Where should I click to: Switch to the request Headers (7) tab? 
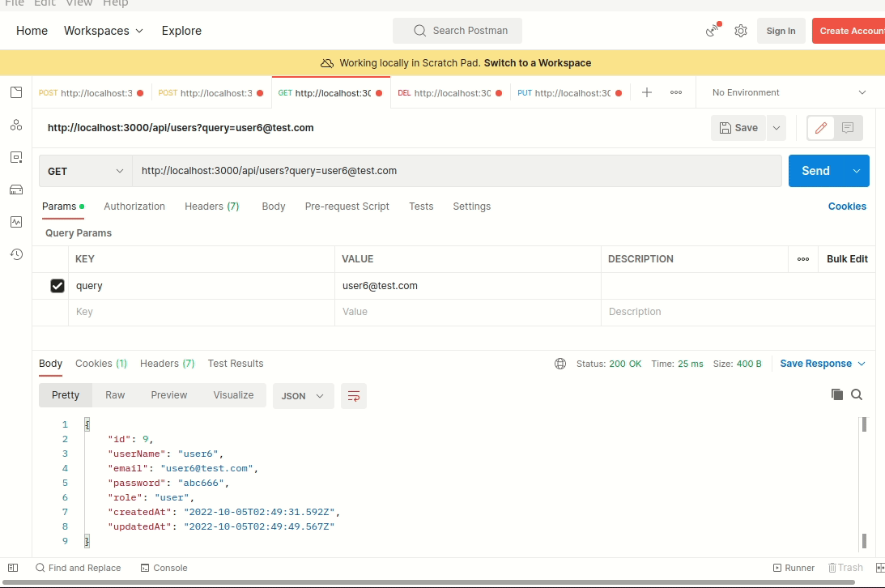[x=211, y=207]
